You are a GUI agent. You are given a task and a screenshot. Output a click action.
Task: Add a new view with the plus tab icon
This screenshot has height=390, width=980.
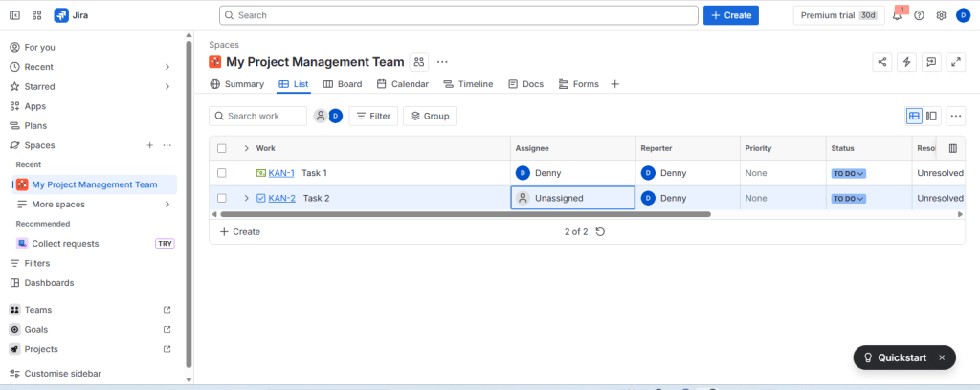click(x=614, y=83)
